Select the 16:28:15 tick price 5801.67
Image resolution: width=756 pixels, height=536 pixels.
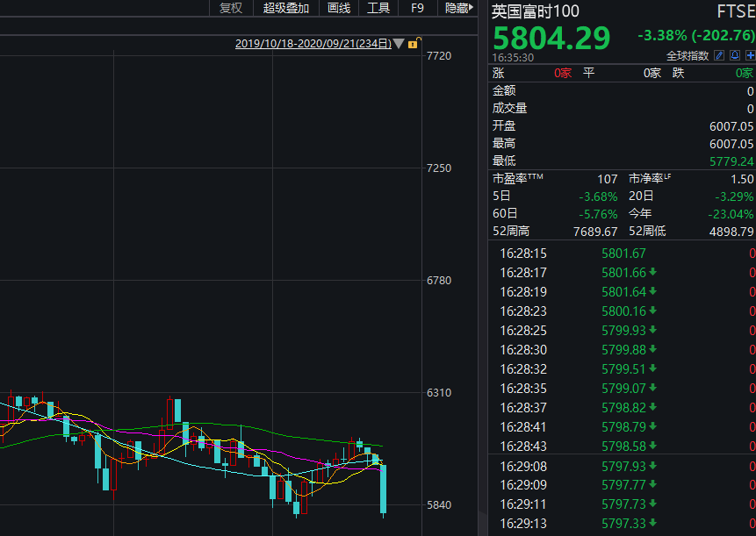623,254
